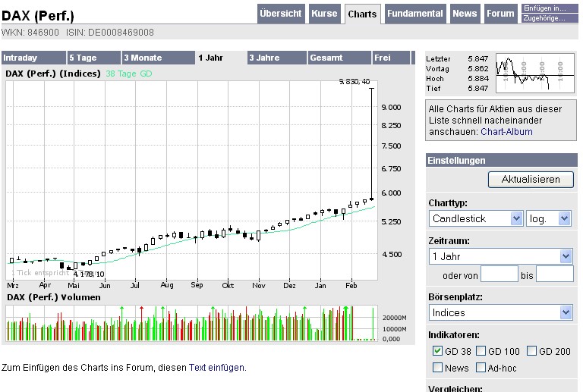The image size is (583, 392).
Task: Enable the GD 200 indicator
Action: click(x=532, y=351)
